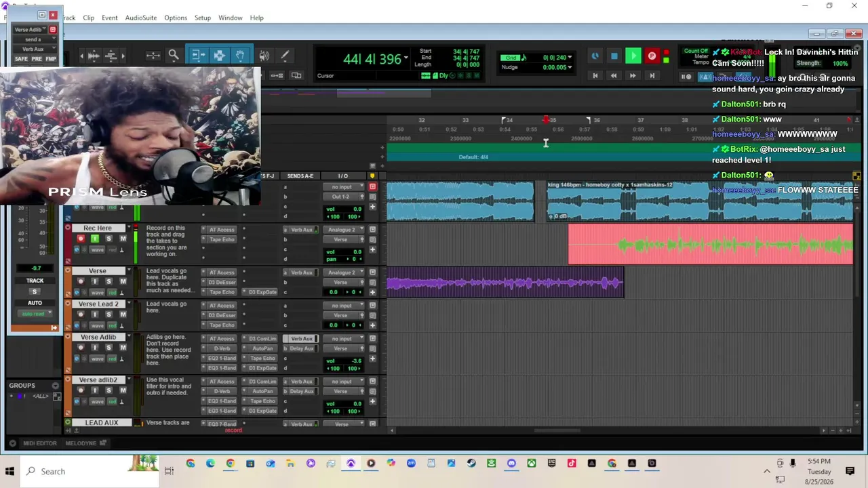
Task: Open the Out 1-2 output selector
Action: pos(344,197)
